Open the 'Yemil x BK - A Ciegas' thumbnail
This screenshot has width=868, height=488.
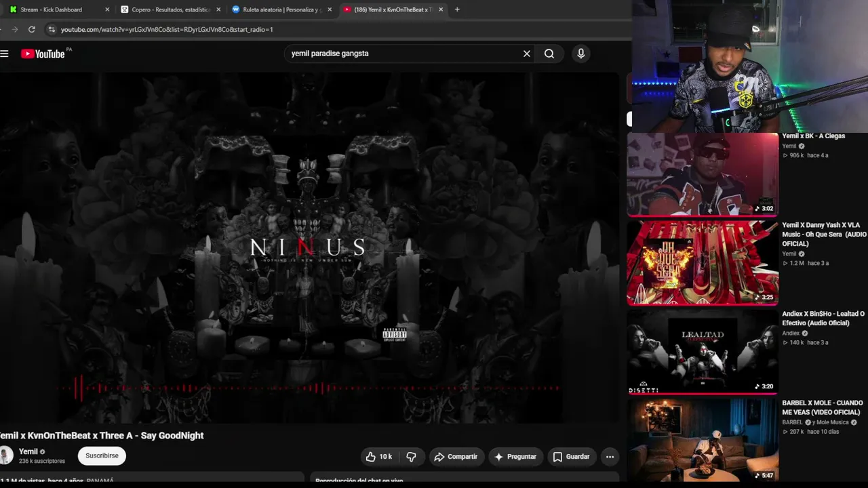703,174
